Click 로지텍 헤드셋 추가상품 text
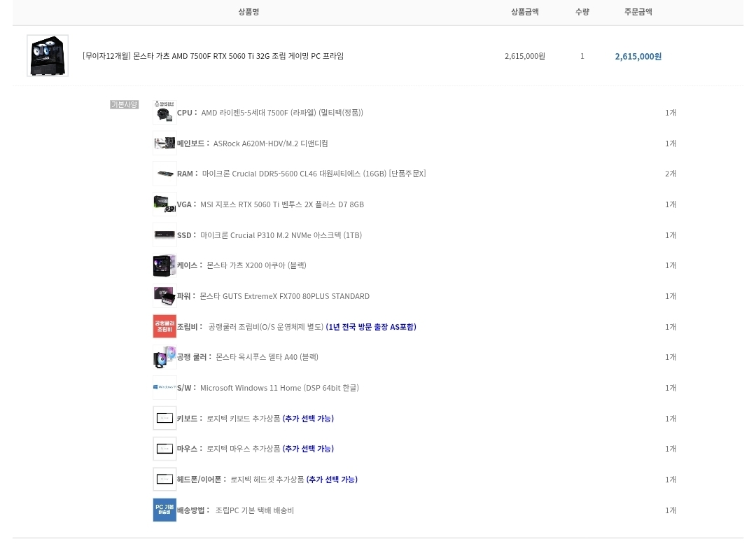 point(267,480)
